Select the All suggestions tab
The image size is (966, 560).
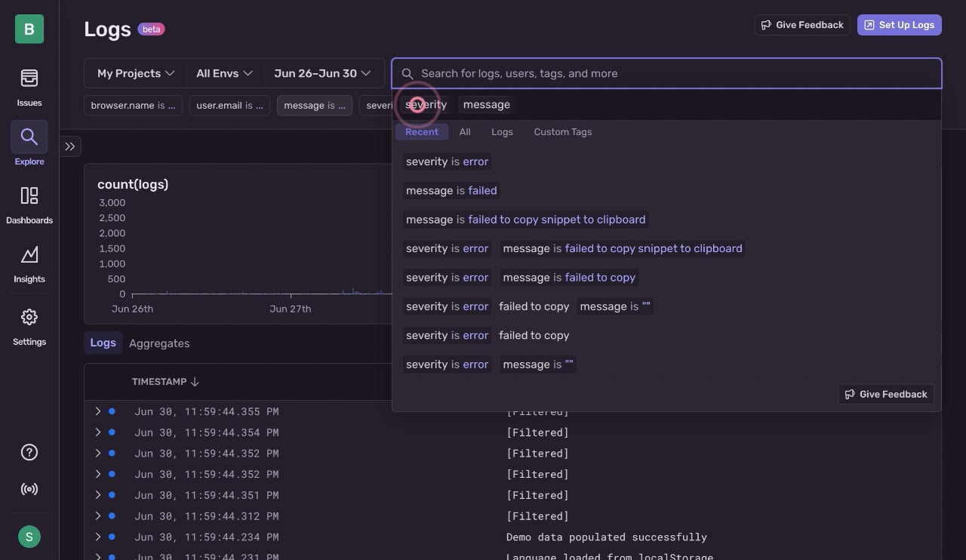[x=465, y=132]
